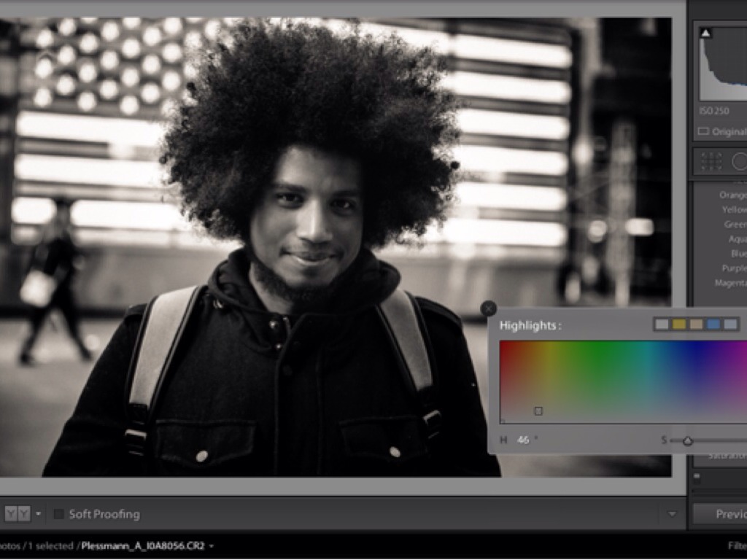Expand the toolbar content menu triangle
The image size is (747, 560).
[672, 514]
